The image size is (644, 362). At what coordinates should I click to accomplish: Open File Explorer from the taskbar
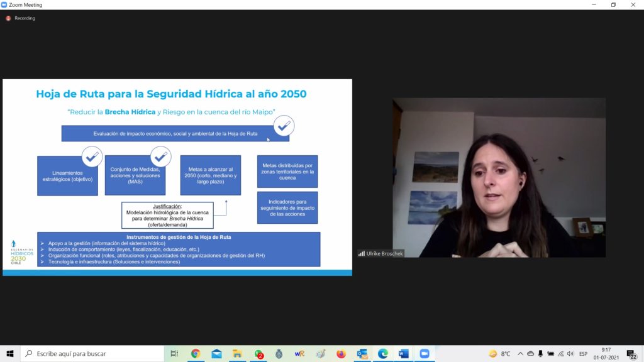point(237,354)
